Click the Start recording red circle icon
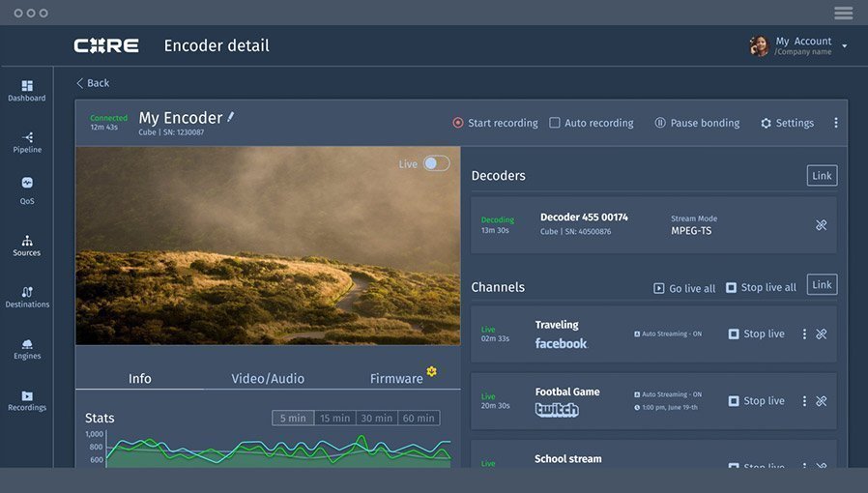This screenshot has height=493, width=868. tap(458, 123)
